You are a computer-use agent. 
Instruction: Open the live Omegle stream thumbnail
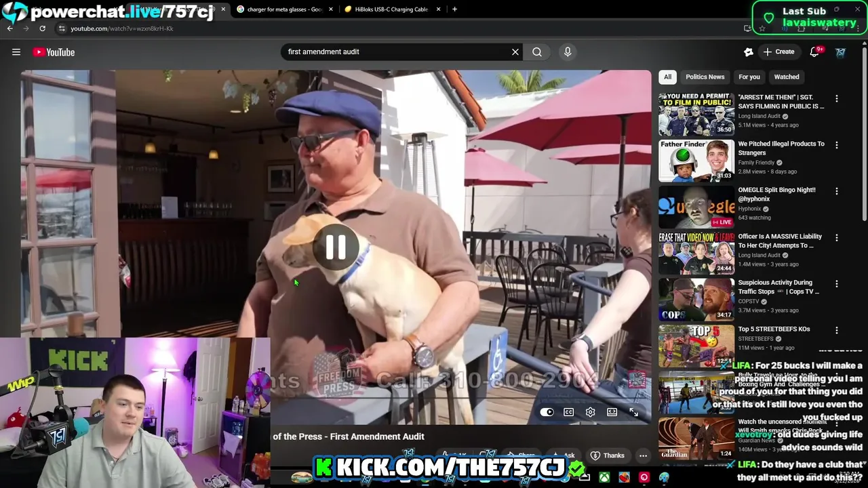(x=696, y=206)
